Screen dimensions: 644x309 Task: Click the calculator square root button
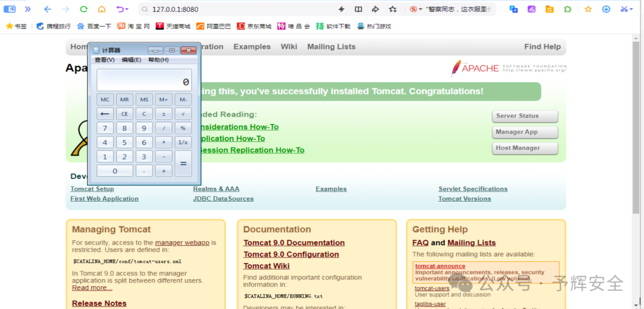[183, 114]
